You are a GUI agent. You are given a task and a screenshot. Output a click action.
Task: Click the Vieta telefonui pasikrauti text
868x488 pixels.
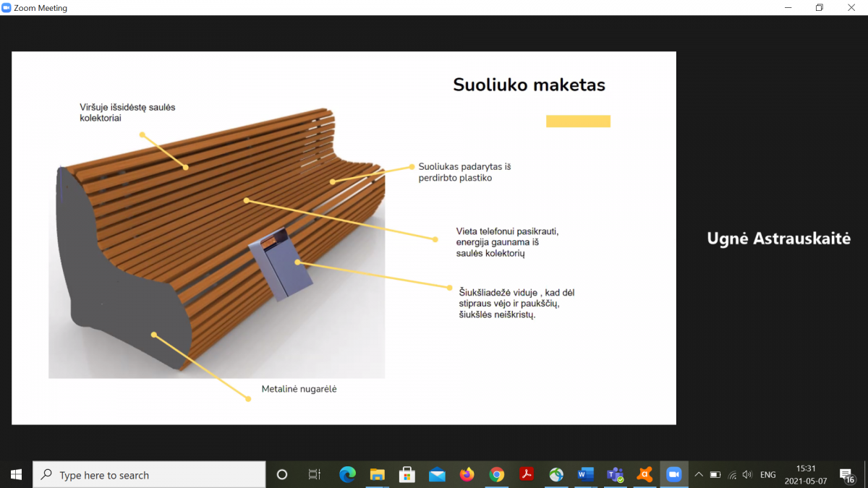coord(508,242)
